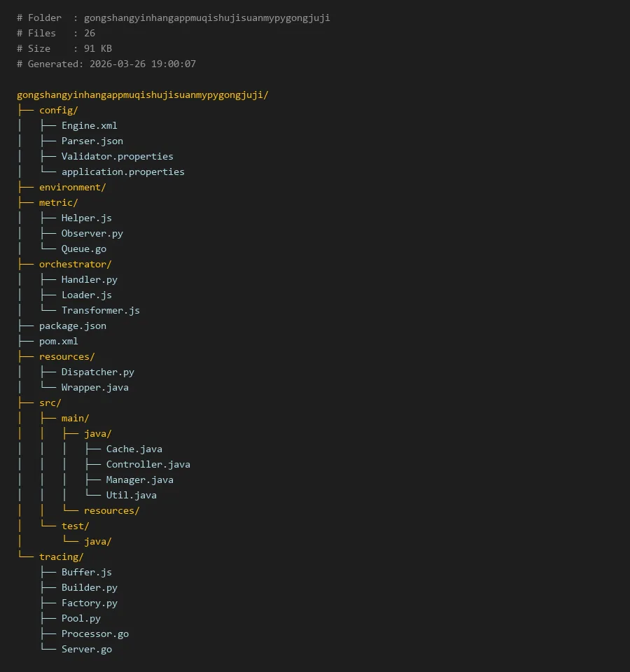630x672 pixels.
Task: Select the src/ folder
Action: 50,402
